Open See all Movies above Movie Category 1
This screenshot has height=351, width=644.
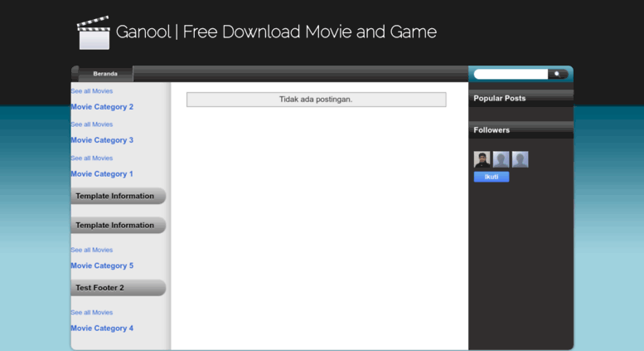(92, 158)
